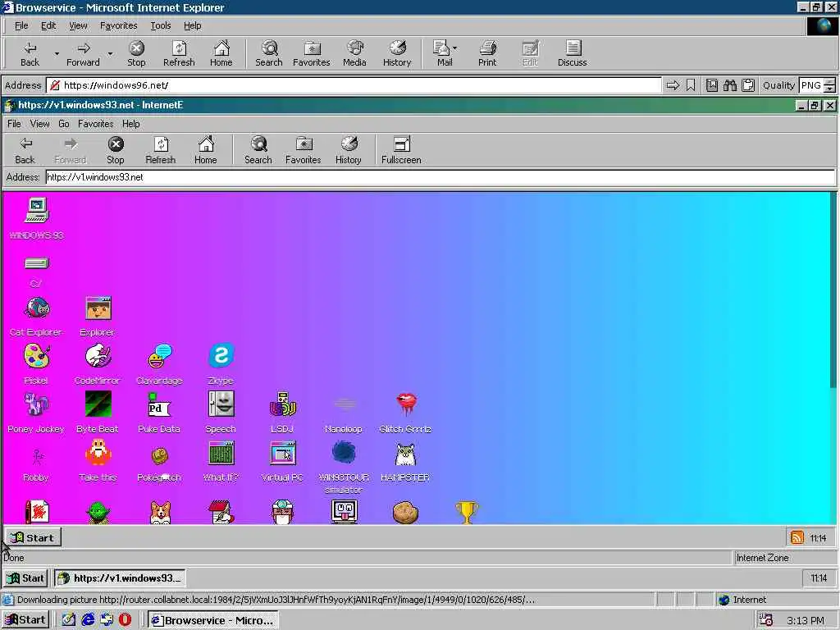Open the Help menu in InternetE
The image size is (840, 630).
(x=130, y=124)
